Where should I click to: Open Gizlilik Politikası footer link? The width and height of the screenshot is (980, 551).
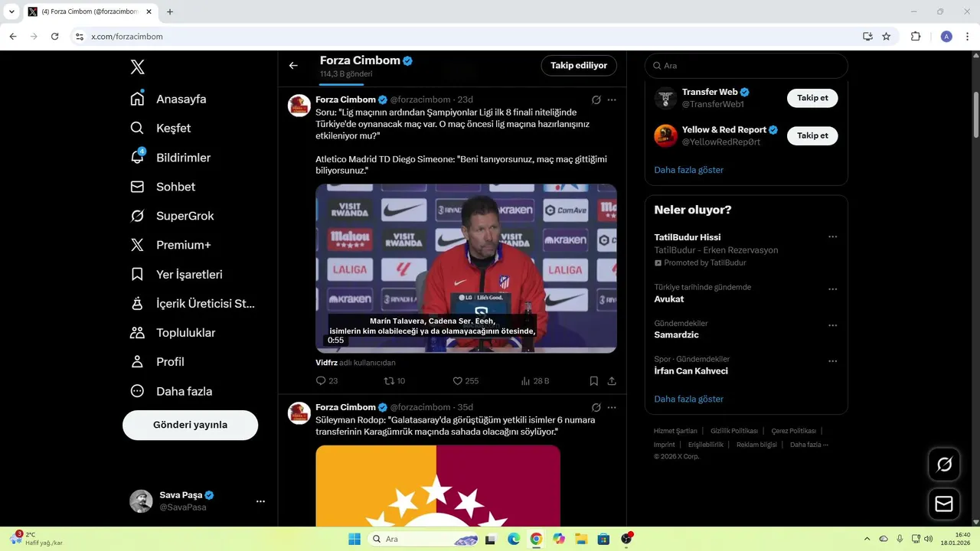click(x=734, y=431)
